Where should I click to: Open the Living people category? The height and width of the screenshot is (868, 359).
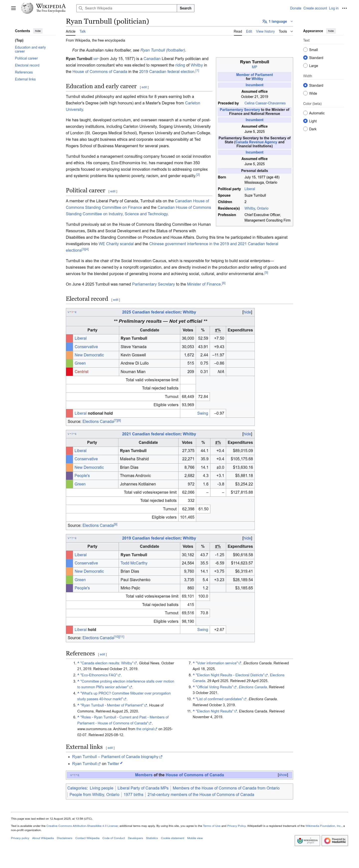(x=101, y=788)
